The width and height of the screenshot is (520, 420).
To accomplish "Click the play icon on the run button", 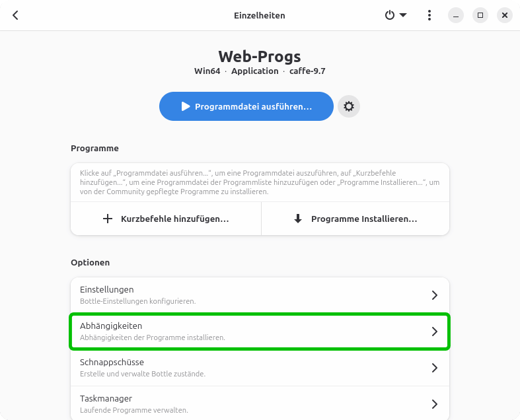I will (186, 106).
